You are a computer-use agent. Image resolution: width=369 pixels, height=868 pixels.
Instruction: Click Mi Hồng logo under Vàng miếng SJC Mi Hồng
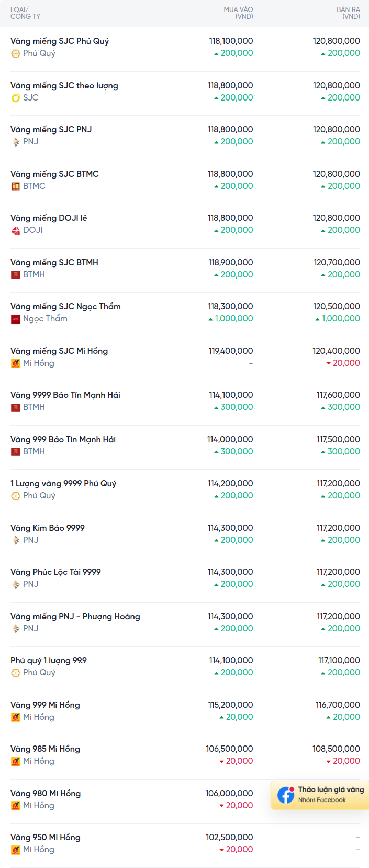pos(16,363)
